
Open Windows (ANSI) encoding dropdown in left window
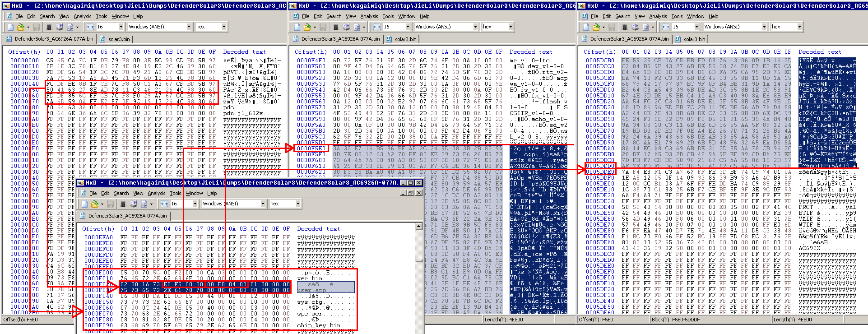click(x=189, y=27)
